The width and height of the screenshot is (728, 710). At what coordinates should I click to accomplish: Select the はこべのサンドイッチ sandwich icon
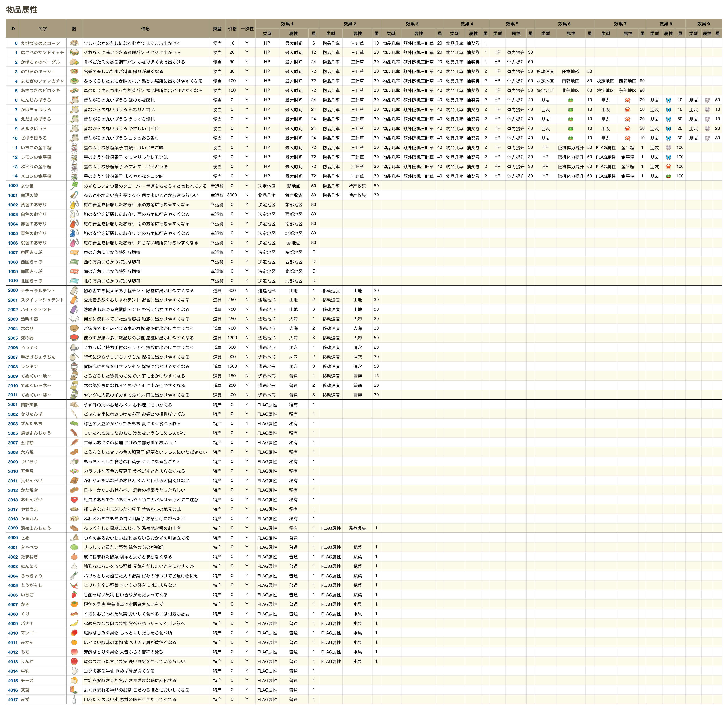[x=74, y=53]
